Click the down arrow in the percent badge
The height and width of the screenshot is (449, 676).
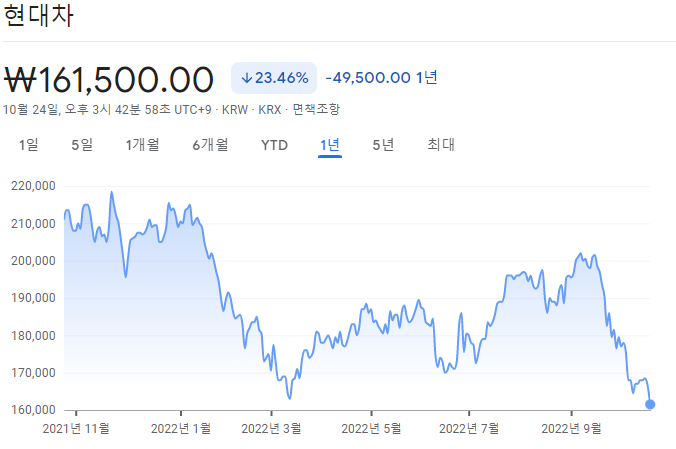(x=246, y=78)
